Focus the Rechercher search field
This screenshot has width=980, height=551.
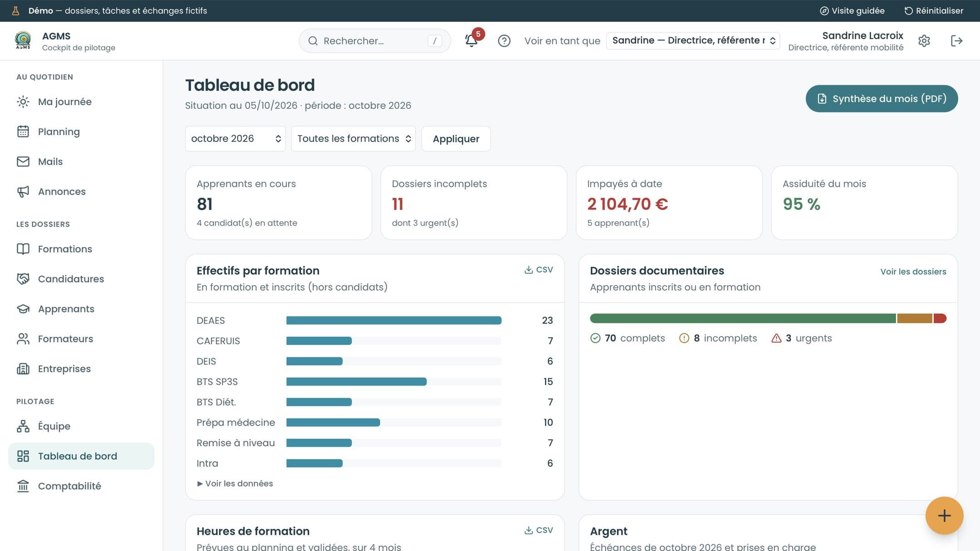(x=375, y=41)
